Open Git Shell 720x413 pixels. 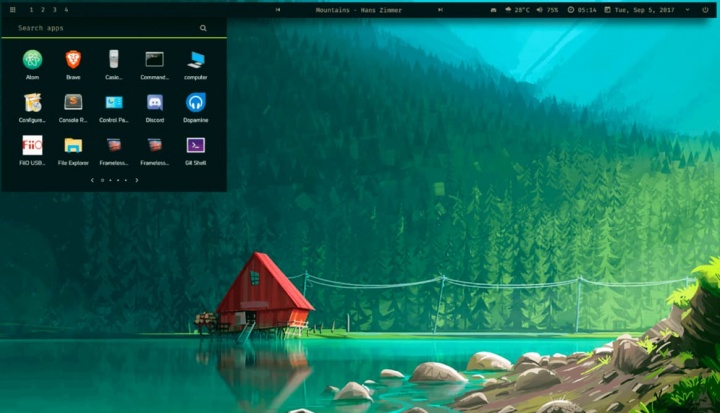tap(196, 145)
